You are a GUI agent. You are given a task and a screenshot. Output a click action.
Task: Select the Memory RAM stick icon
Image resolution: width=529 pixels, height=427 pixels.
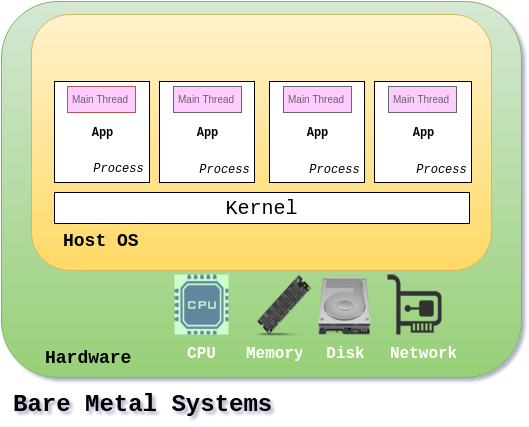pyautogui.click(x=284, y=305)
